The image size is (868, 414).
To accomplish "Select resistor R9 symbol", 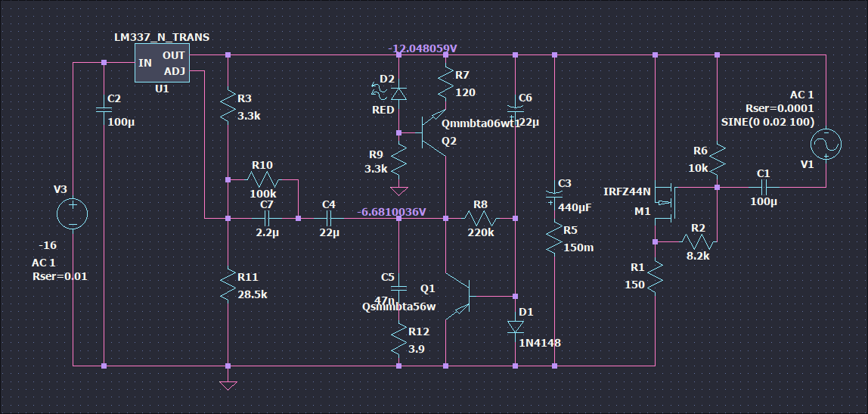I will coord(399,160).
